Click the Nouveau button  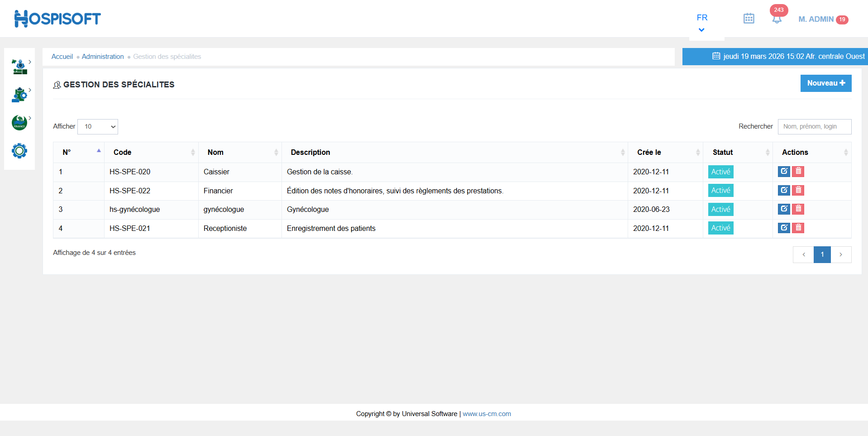[825, 83]
